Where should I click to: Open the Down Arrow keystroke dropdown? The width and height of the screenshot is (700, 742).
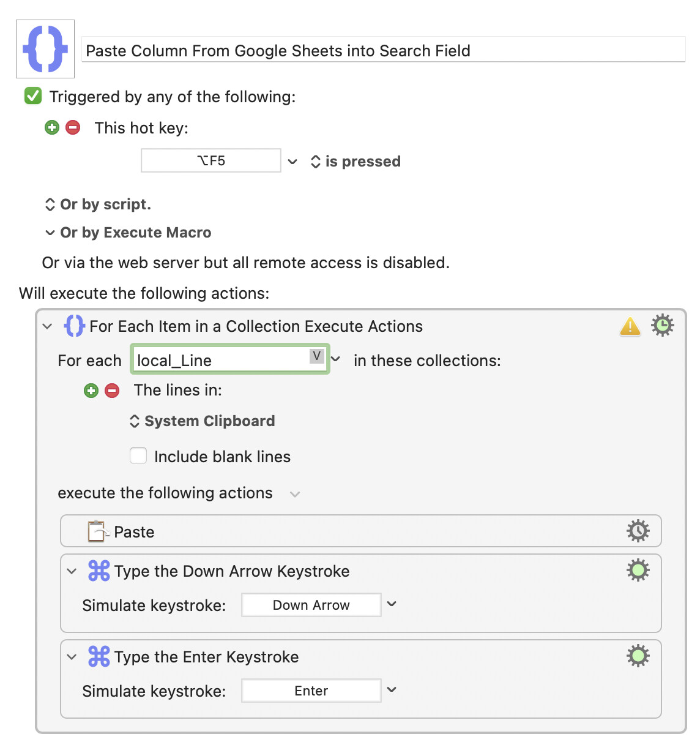(392, 604)
